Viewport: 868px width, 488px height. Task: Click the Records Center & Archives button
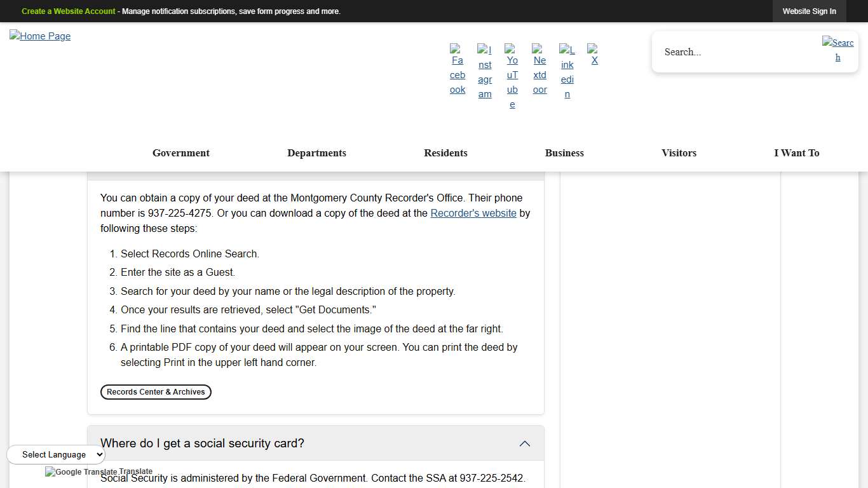(x=156, y=392)
